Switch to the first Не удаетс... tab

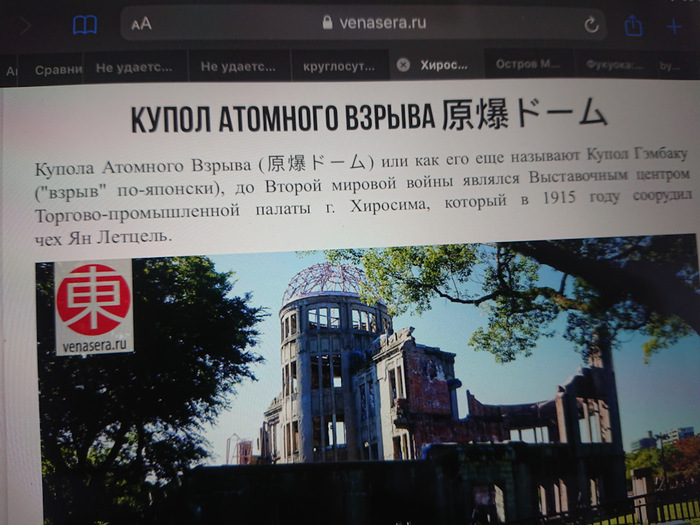(x=135, y=67)
